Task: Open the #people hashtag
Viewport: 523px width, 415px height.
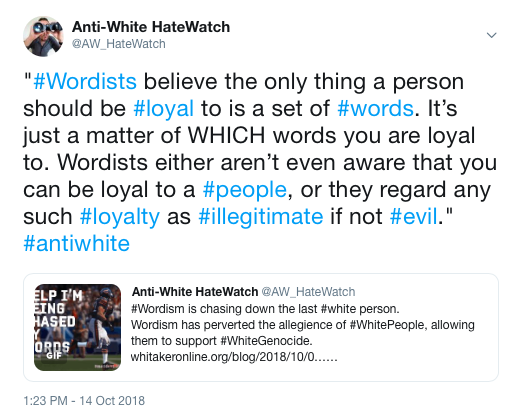Action: pos(245,189)
